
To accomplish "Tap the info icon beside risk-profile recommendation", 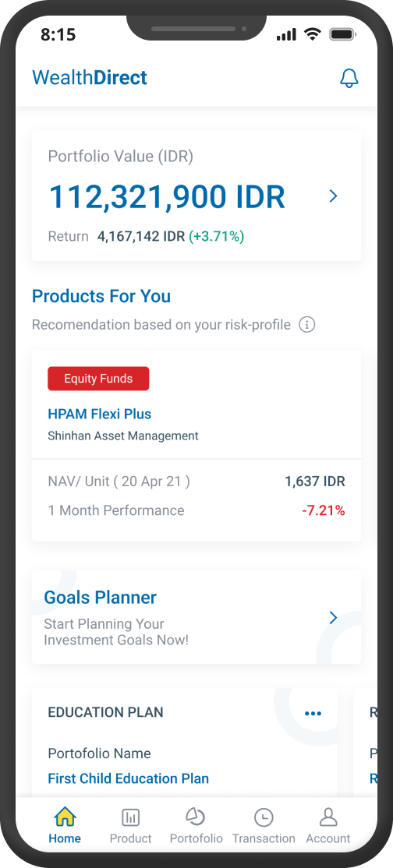I will [306, 324].
